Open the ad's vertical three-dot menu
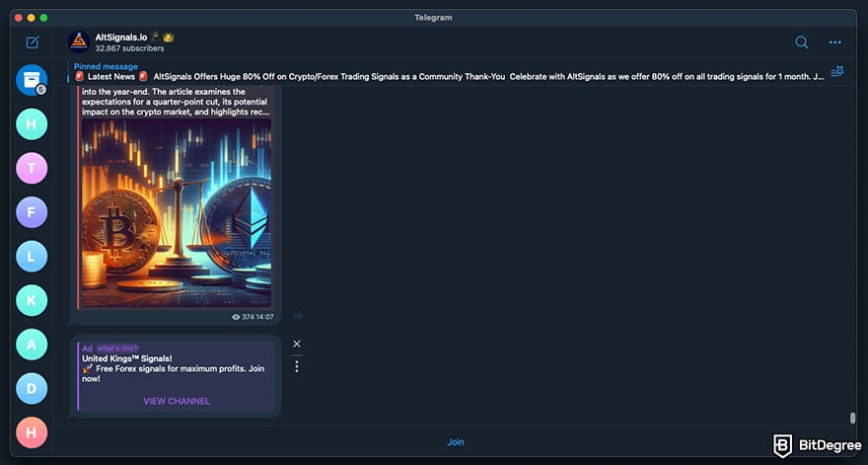 pos(297,366)
